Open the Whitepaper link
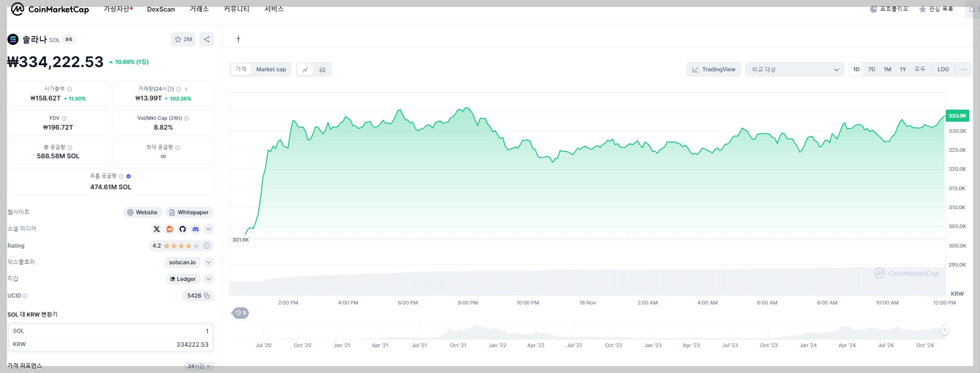This screenshot has width=980, height=373. (189, 212)
